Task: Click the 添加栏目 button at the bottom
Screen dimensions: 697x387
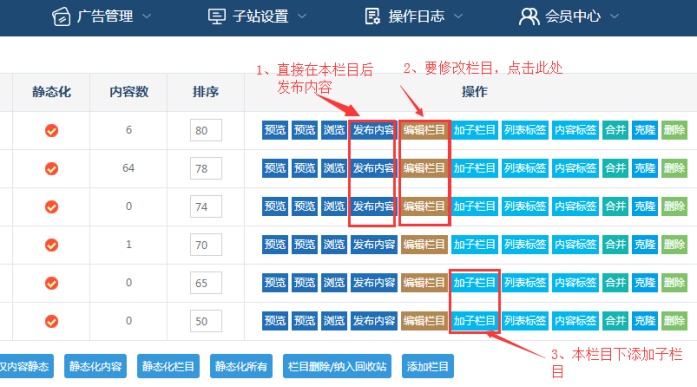Action: point(428,366)
